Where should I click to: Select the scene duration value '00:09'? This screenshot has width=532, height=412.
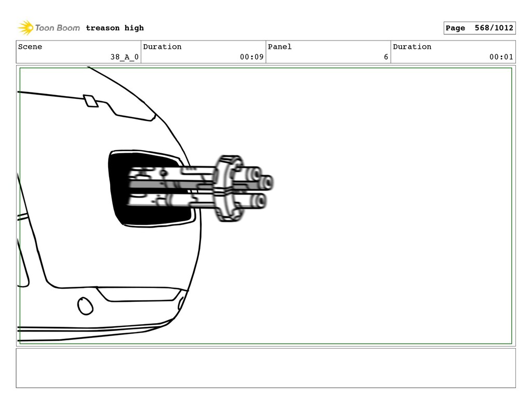coord(252,57)
